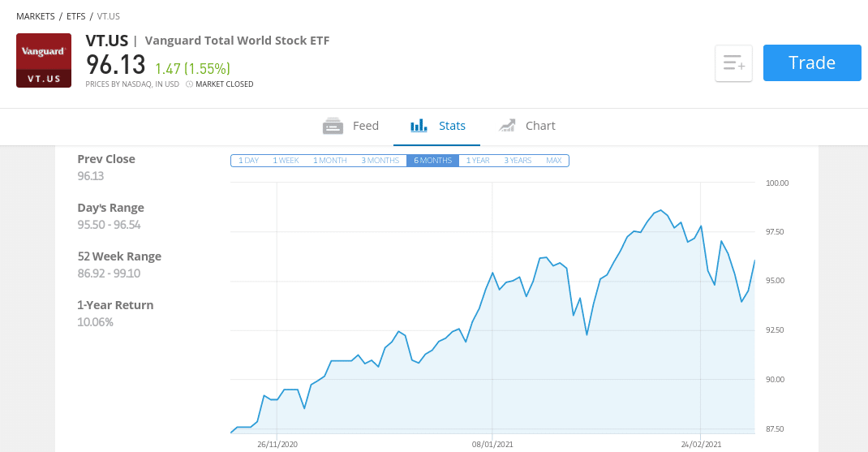Viewport: 868px width, 452px height.
Task: Go to the ETFS breadcrumb link
Action: click(75, 16)
